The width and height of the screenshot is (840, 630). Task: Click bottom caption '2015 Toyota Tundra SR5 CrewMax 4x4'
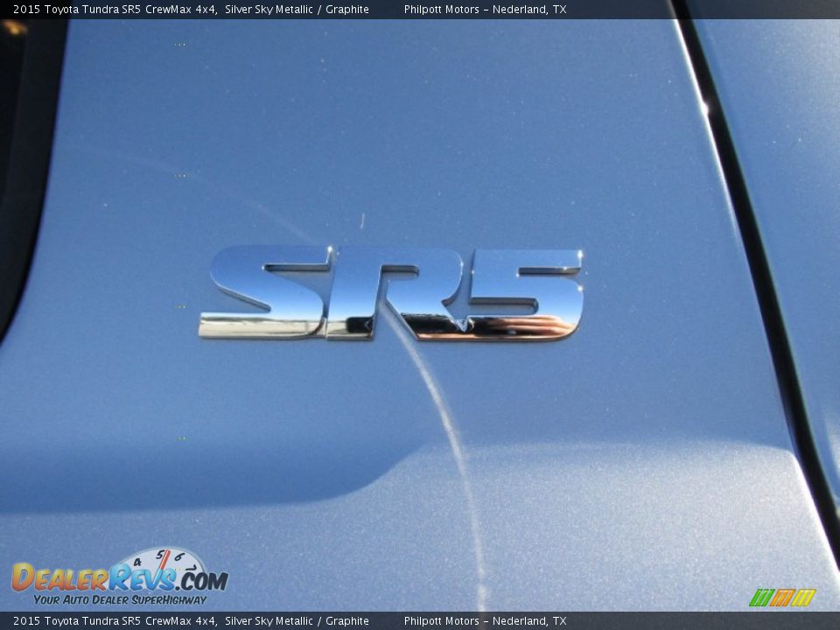(x=115, y=621)
